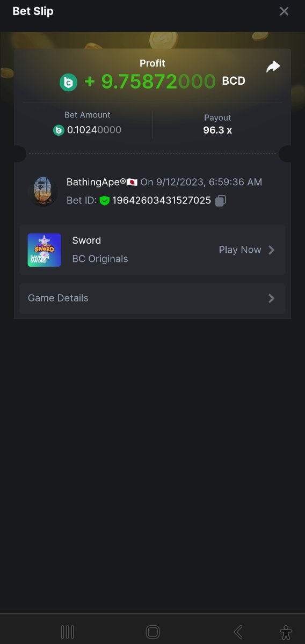Screen dimensions: 305x644
Task: Select the BC Originals provider label
Action: coord(100,259)
